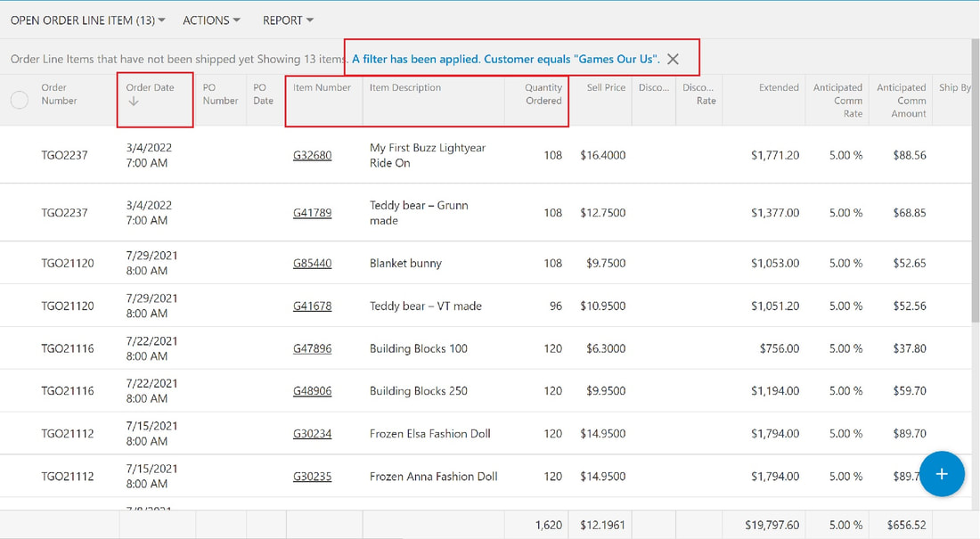Select all rows with the header circle checkbox
Viewport: 980px width, 539px height.
point(20,100)
